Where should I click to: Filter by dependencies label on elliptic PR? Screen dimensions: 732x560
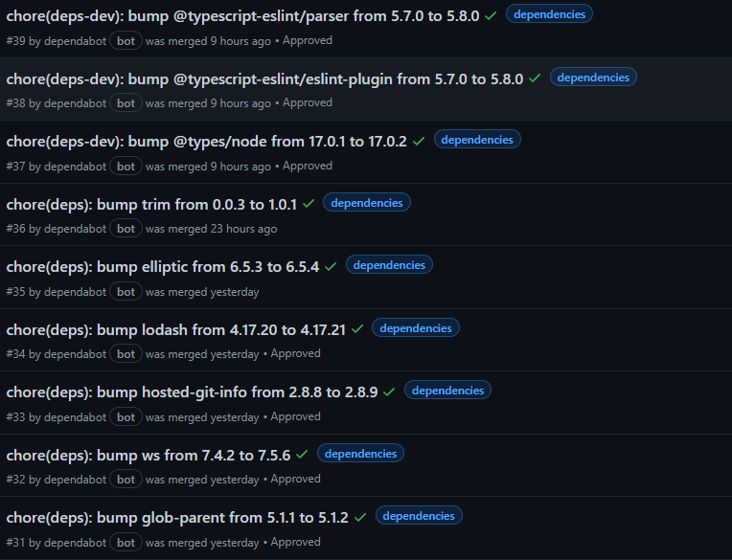pyautogui.click(x=389, y=265)
